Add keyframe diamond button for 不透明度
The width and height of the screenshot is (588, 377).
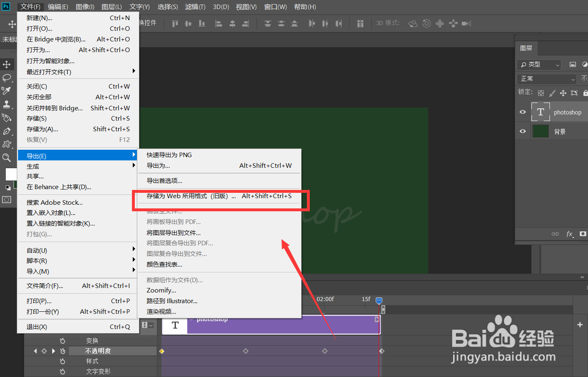tap(44, 351)
